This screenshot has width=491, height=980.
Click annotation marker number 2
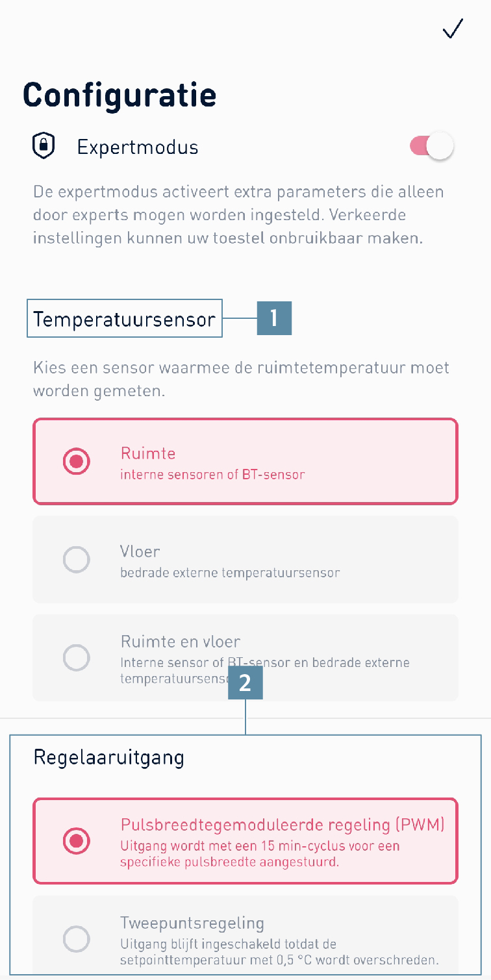(x=245, y=683)
